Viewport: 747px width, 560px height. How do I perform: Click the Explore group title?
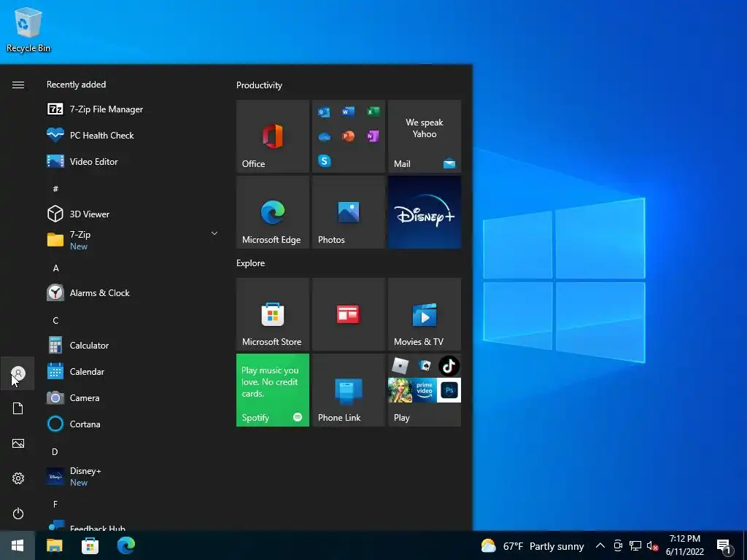coord(251,262)
